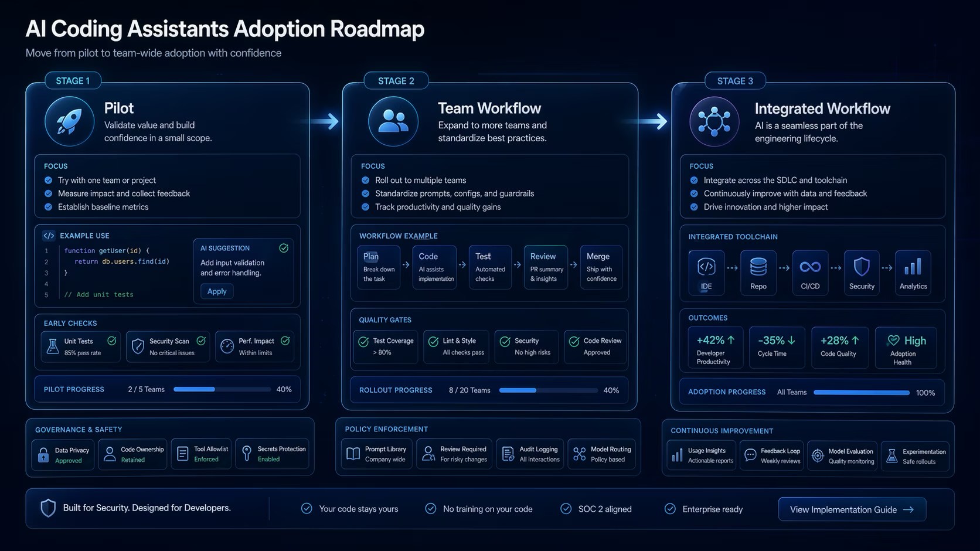The height and width of the screenshot is (551, 980).
Task: Click the Pilot Progress bar at 40%
Action: pyautogui.click(x=222, y=389)
